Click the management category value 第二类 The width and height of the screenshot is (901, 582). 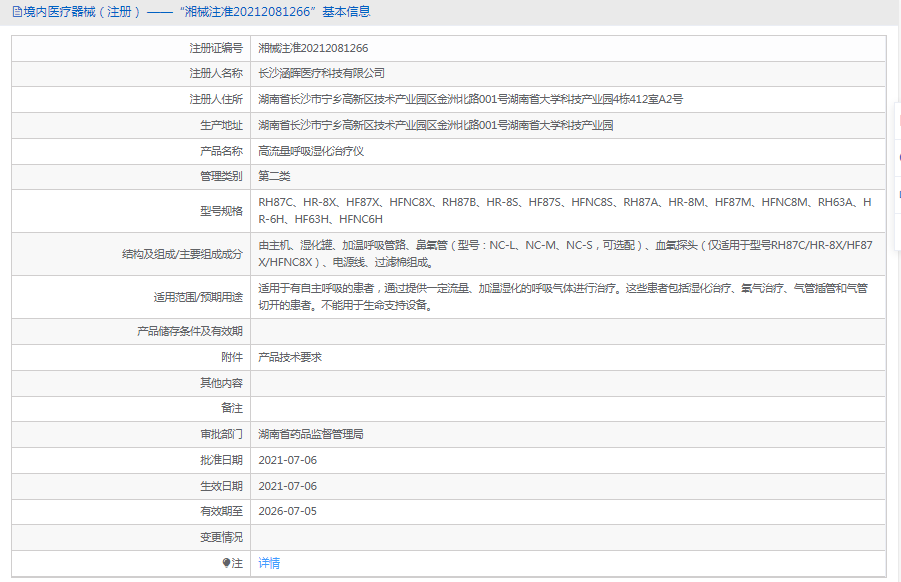coord(274,176)
